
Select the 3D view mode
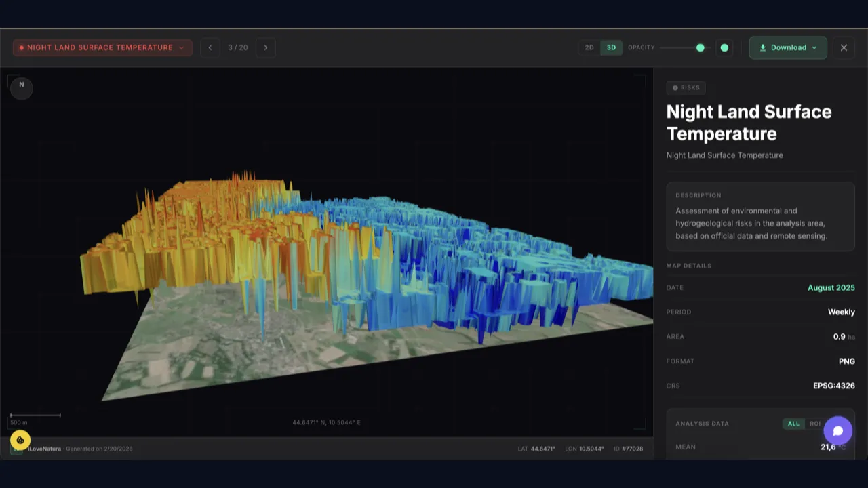point(611,48)
